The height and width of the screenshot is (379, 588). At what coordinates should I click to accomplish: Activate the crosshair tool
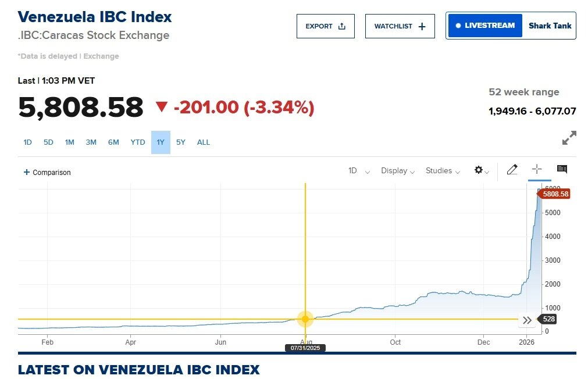(537, 170)
